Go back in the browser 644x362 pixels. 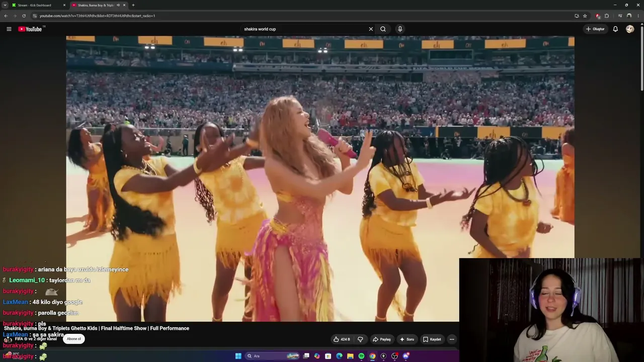pyautogui.click(x=6, y=16)
